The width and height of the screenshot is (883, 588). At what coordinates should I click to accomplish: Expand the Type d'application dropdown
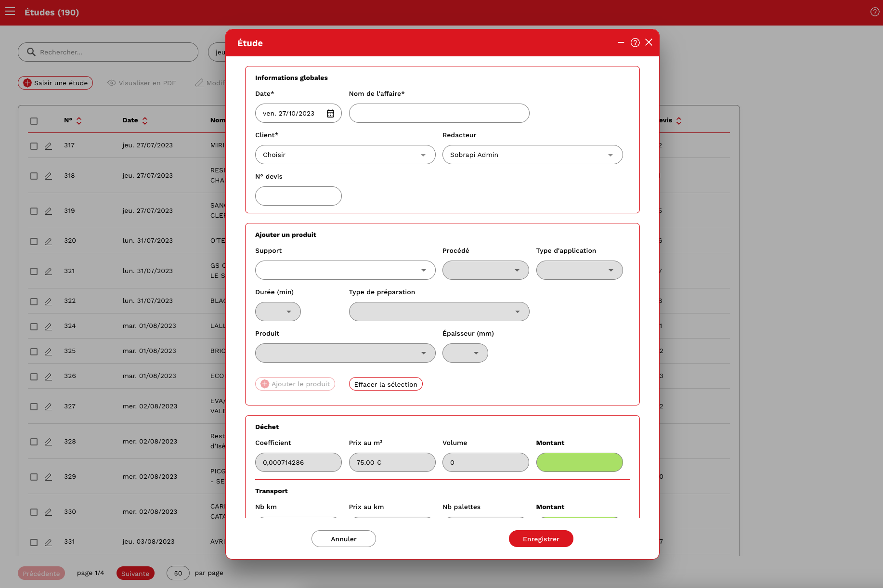coord(579,270)
